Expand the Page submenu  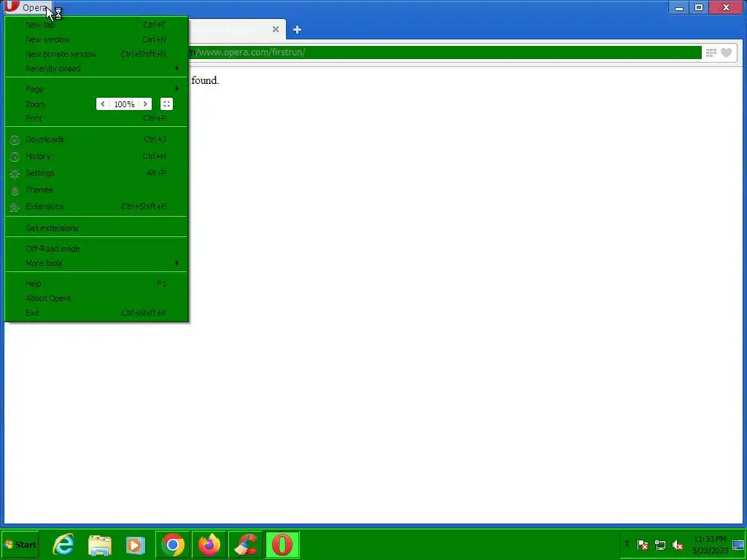tap(96, 89)
